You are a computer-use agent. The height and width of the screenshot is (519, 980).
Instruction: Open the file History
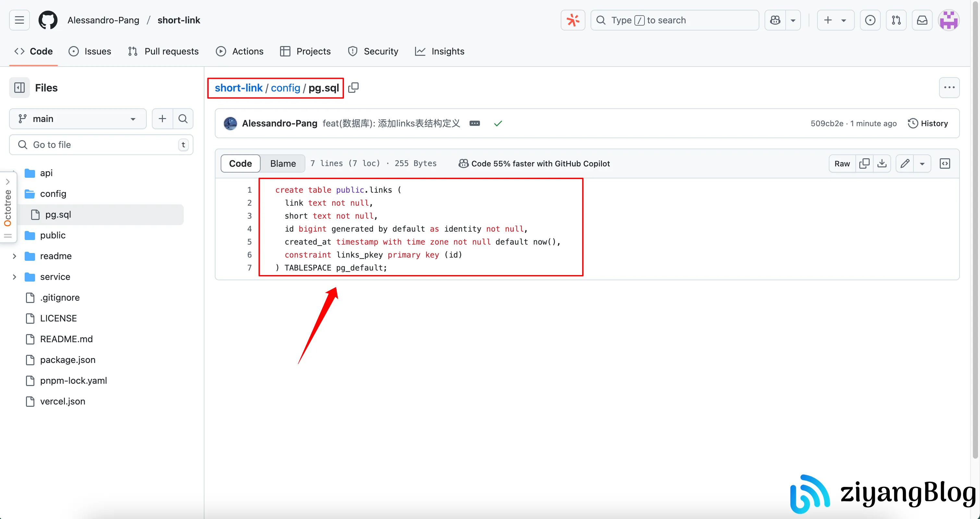[928, 123]
